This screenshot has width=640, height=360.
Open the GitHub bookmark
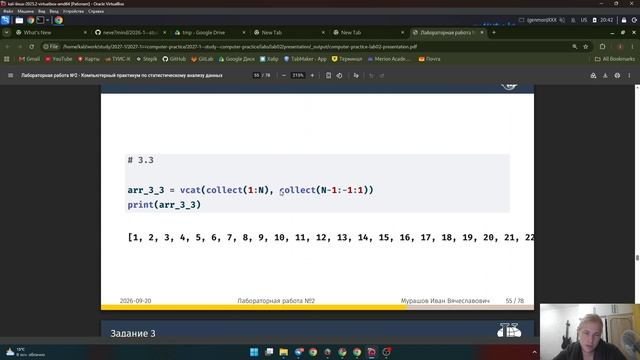point(174,59)
